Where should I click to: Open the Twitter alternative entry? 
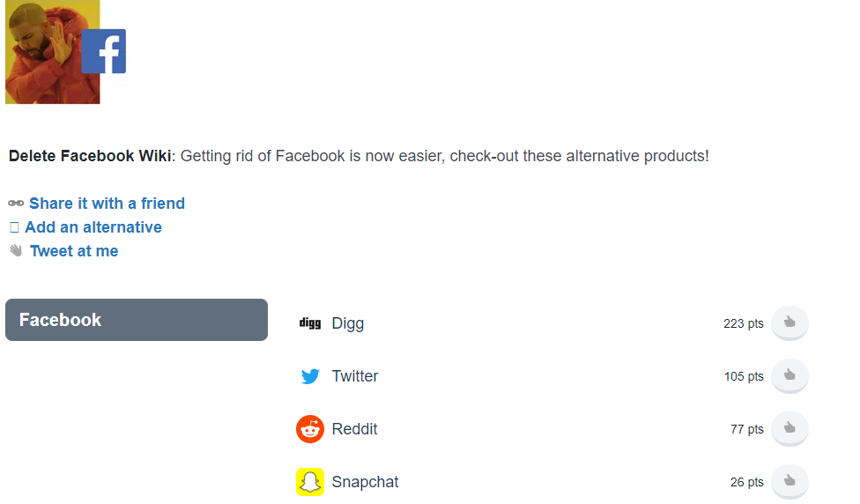[x=355, y=376]
